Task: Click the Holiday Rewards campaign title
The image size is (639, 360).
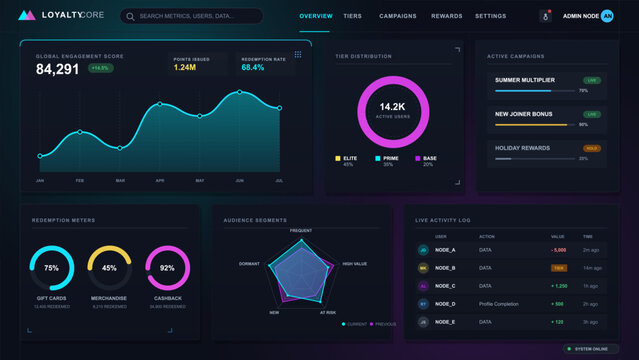Action: coord(522,148)
